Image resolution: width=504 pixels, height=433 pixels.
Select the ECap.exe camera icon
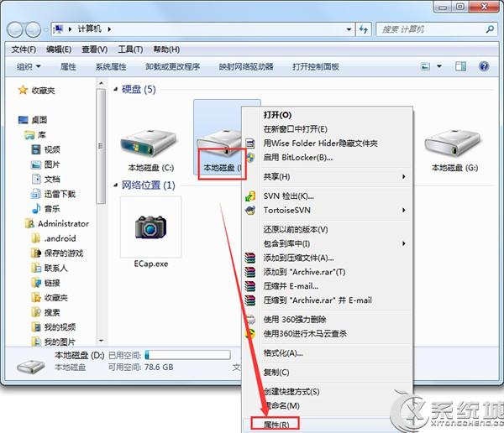tap(150, 227)
